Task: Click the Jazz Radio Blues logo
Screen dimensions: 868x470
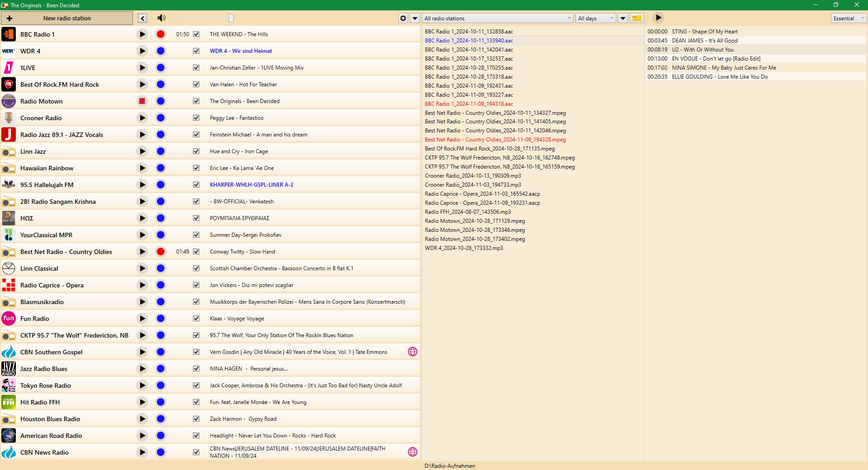Action: click(x=9, y=369)
